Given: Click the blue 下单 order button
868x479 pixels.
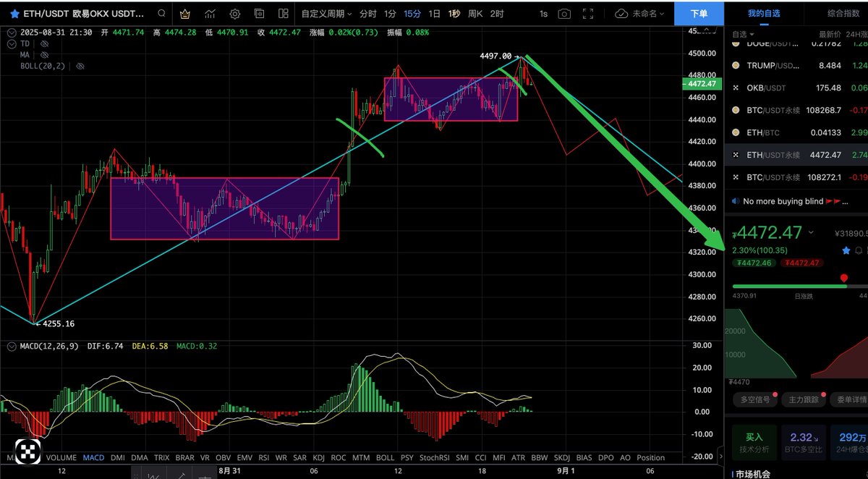Looking at the screenshot, I should [699, 14].
